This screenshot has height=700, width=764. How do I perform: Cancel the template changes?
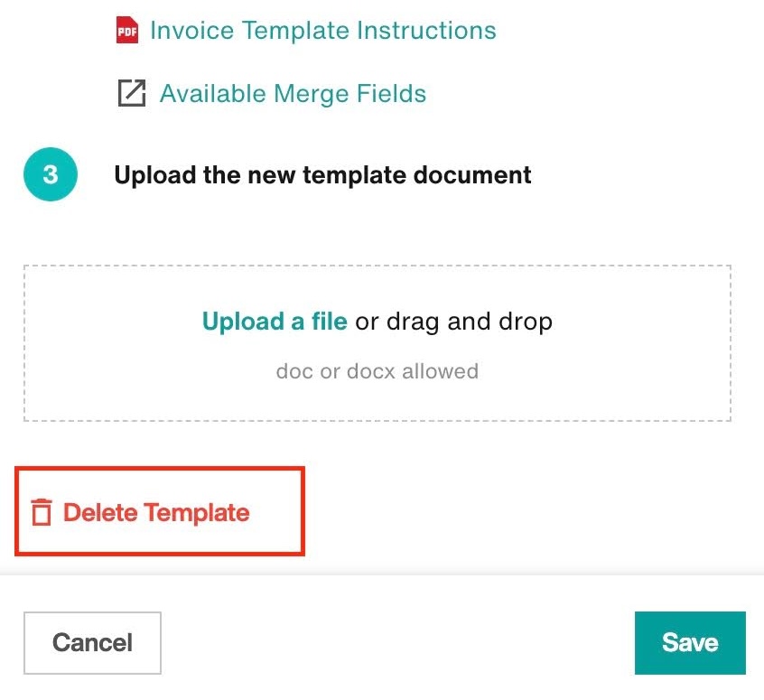93,643
